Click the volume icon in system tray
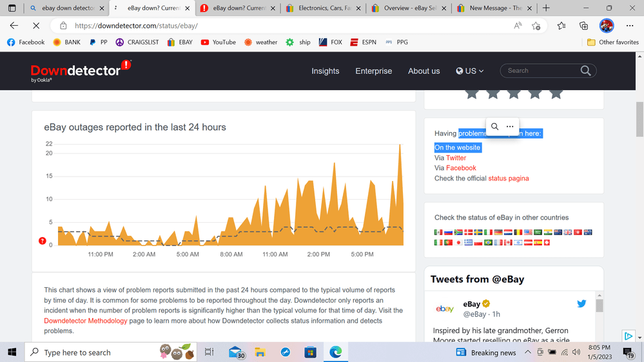 pyautogui.click(x=576, y=352)
